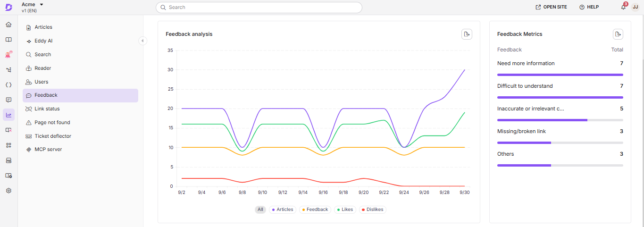Viewport: 644px width, 227px height.
Task: Open the Acme project dropdown
Action: [x=33, y=4]
